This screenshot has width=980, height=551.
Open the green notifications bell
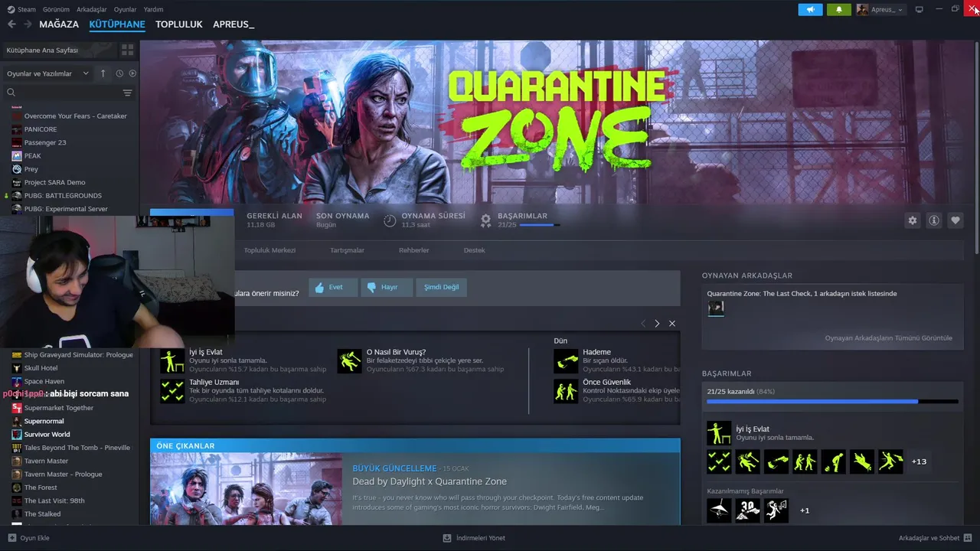click(839, 9)
